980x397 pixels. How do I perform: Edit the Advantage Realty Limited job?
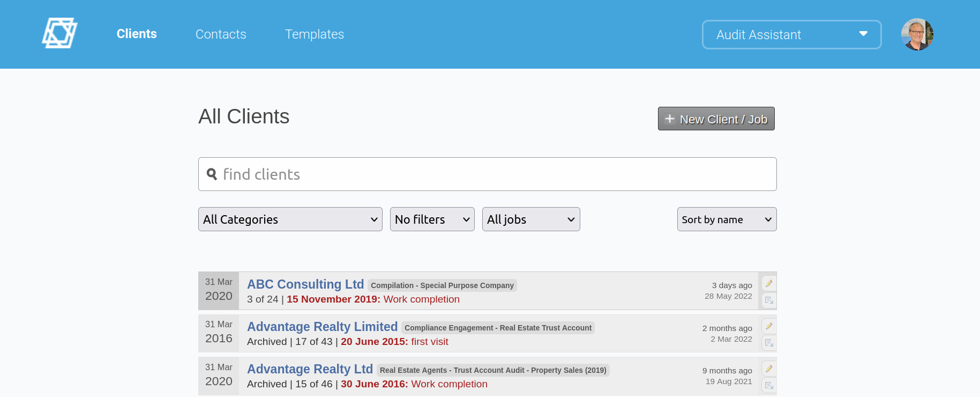coord(769,326)
